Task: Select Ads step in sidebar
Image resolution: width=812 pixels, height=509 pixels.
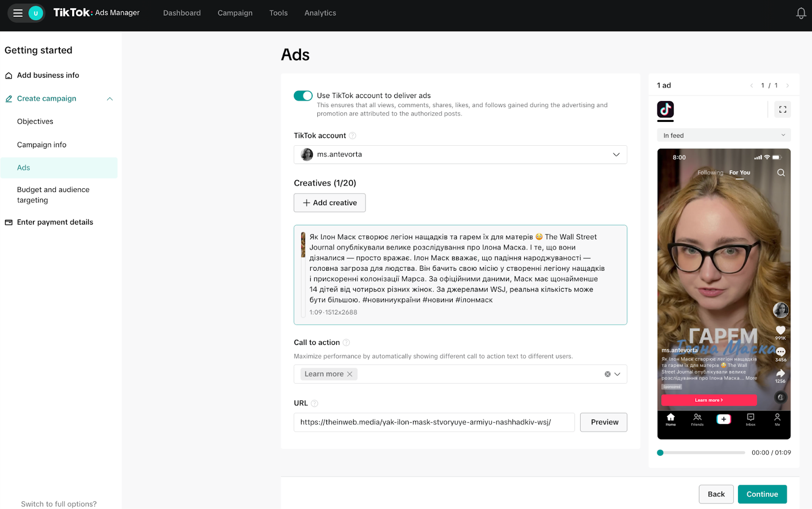Action: (x=59, y=168)
